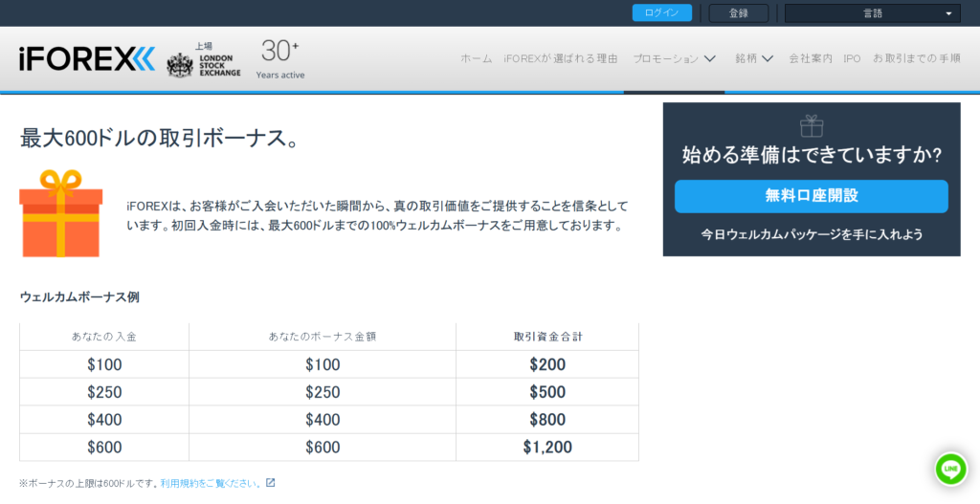980x504 pixels.
Task: Click the $500 total cell
Action: pyautogui.click(x=547, y=392)
